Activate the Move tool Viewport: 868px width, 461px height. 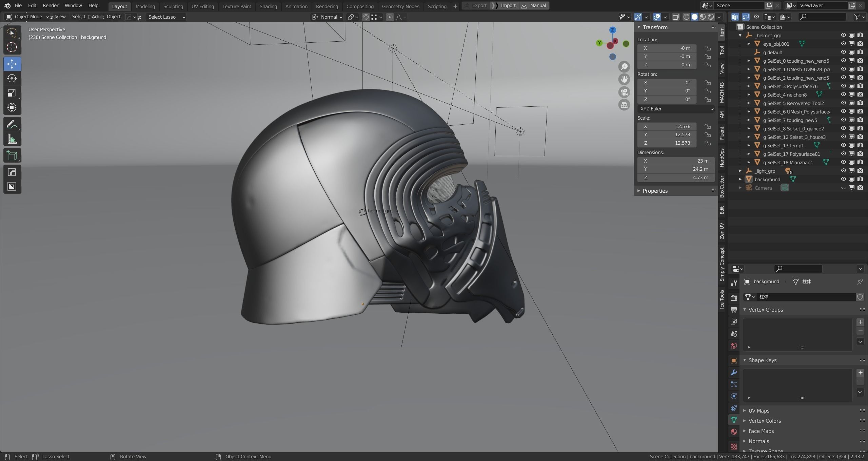click(x=12, y=64)
